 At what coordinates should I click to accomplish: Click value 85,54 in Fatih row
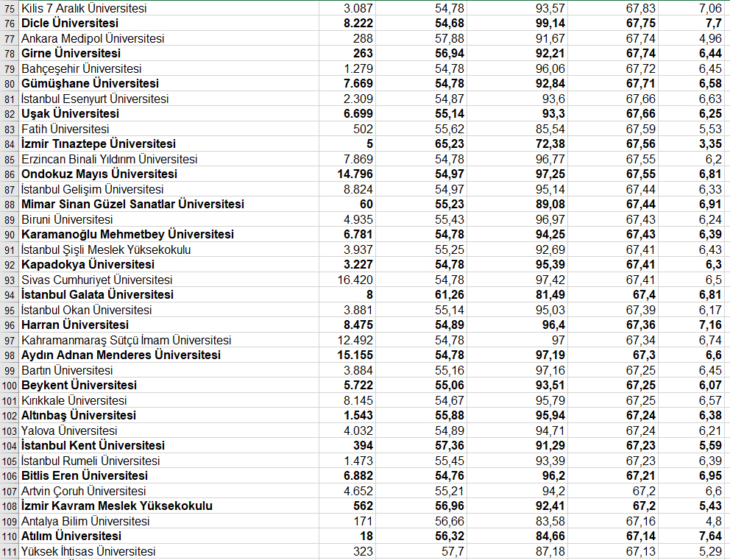click(517, 129)
